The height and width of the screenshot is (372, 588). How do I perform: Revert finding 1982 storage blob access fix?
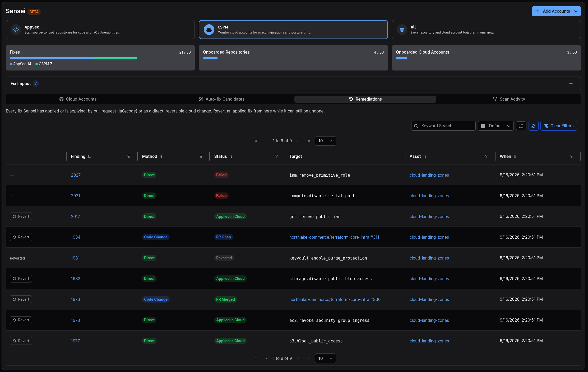coord(21,279)
